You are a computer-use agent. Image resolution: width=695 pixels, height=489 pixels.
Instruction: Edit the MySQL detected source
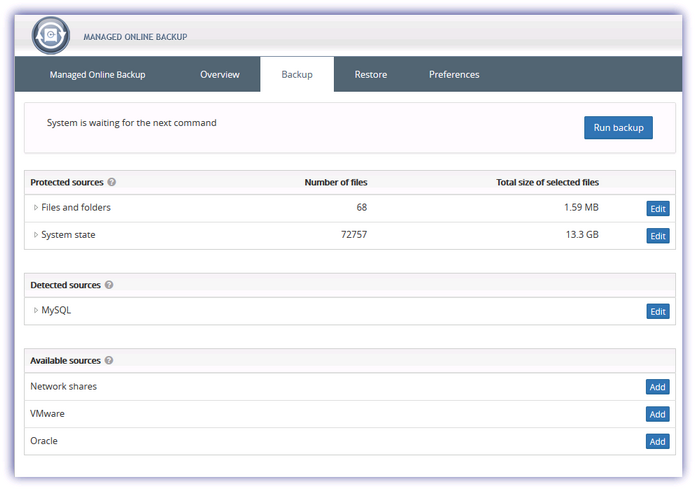(x=658, y=312)
